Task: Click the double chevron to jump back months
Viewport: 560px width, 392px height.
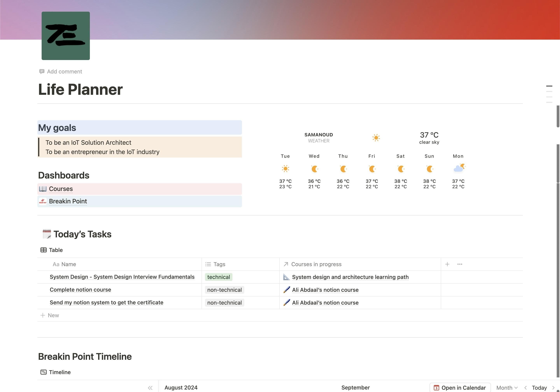Action: [150, 388]
